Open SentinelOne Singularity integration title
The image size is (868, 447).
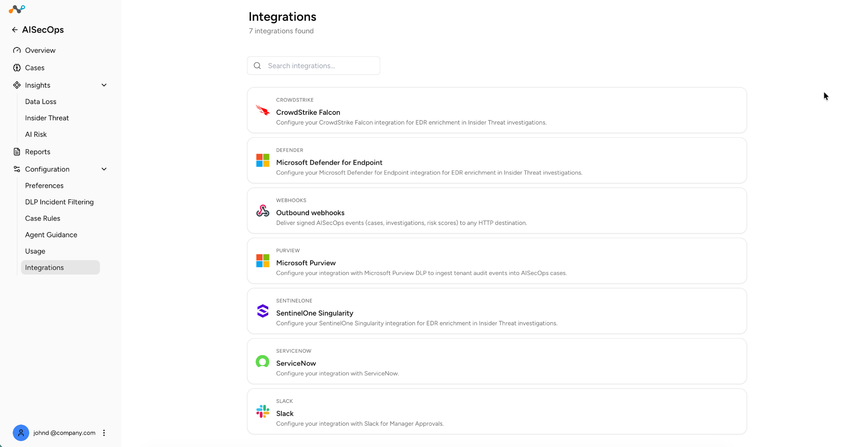tap(315, 313)
